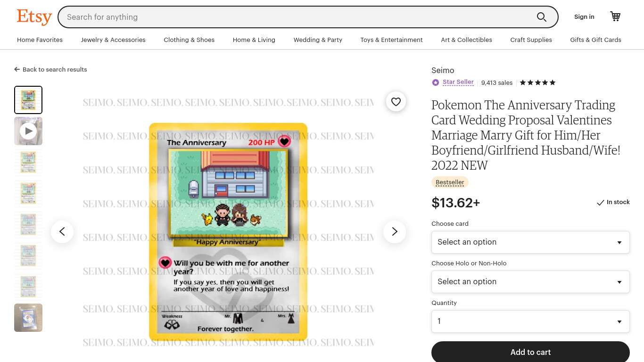Open Craft Supplies category
644x362 pixels.
point(531,40)
